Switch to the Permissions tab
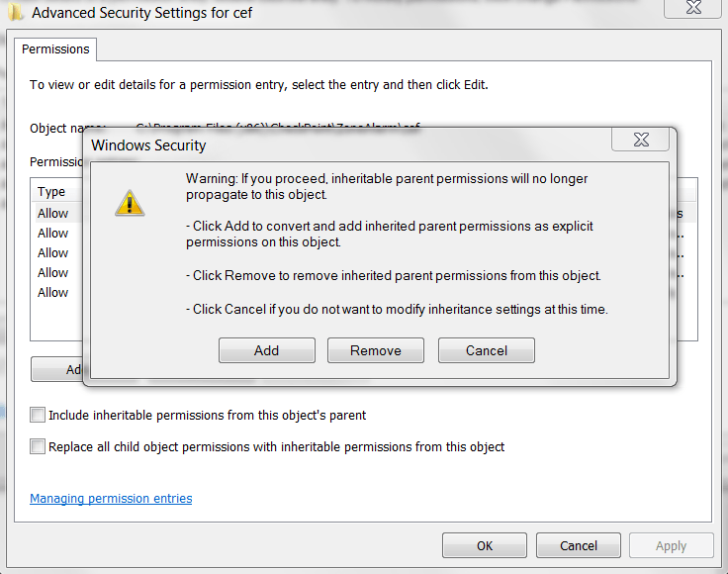728x574 pixels. pos(55,49)
